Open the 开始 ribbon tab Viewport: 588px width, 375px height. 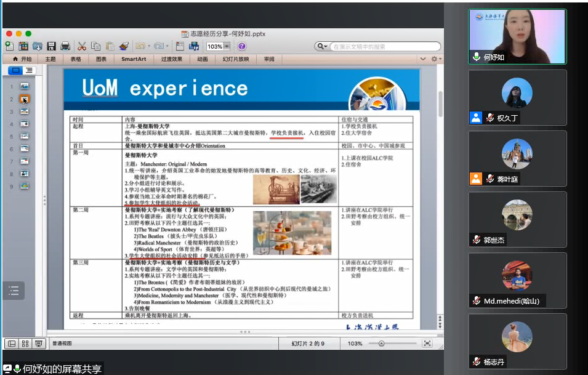pos(22,59)
